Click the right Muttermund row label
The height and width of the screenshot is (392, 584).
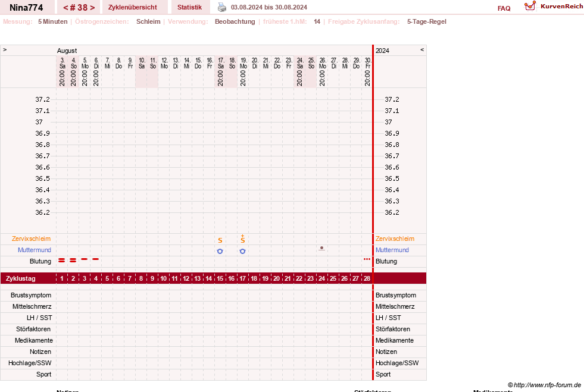click(392, 250)
